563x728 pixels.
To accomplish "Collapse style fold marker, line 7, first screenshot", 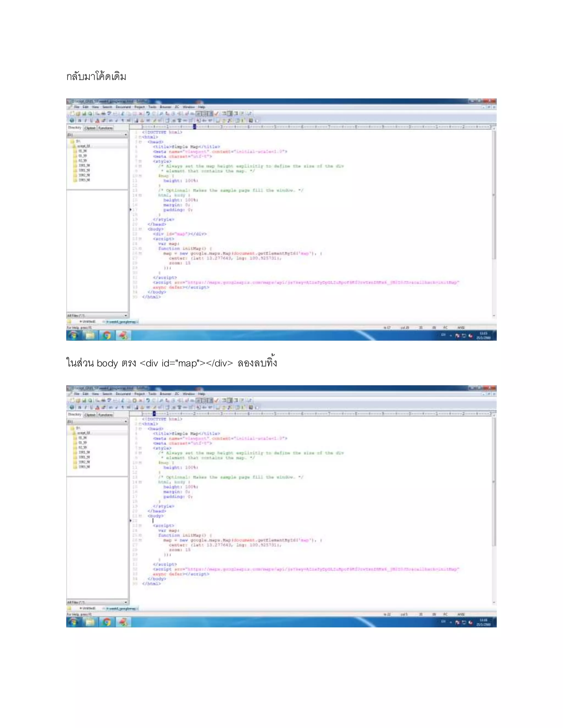I will coord(140,161).
